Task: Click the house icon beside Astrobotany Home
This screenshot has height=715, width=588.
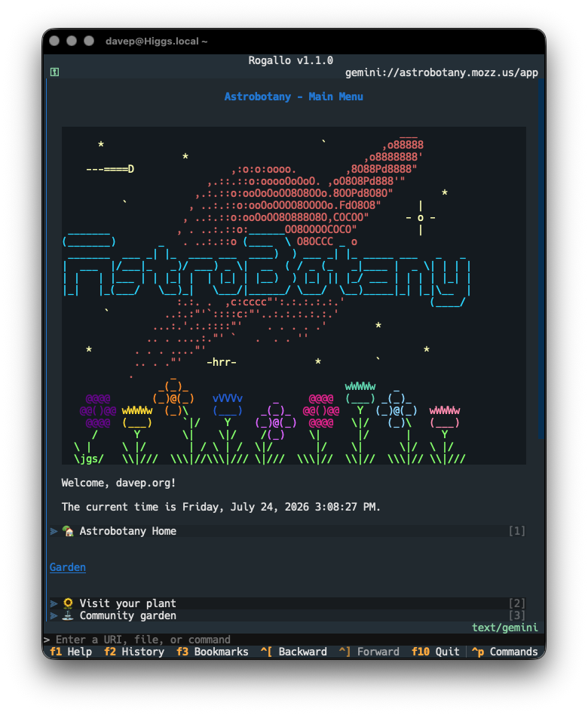Action: [68, 531]
